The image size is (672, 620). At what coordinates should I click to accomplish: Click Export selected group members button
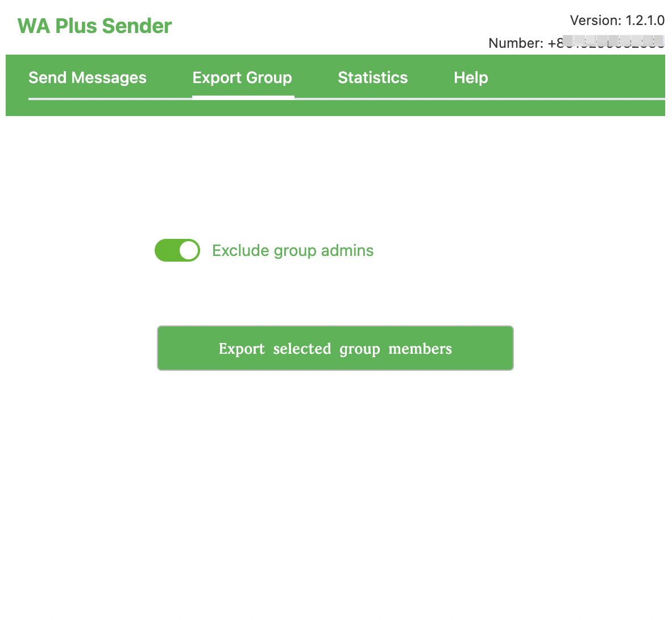pos(335,348)
